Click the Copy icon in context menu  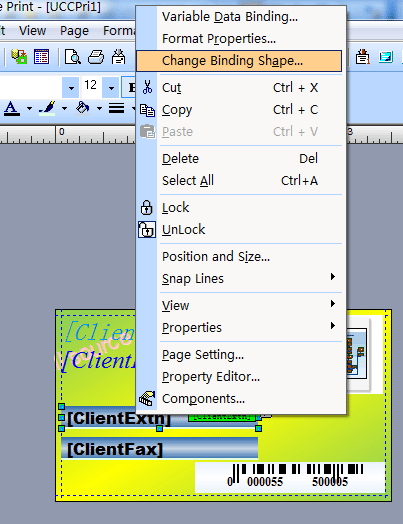point(147,110)
